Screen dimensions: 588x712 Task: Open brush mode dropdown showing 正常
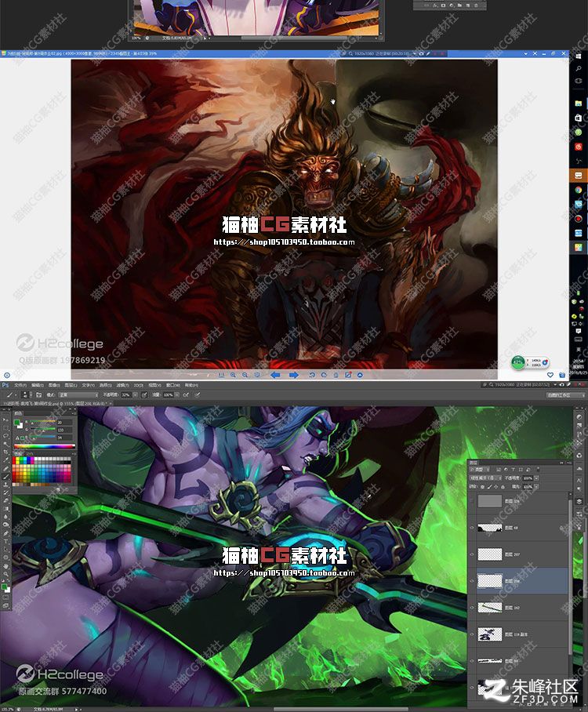(78, 395)
